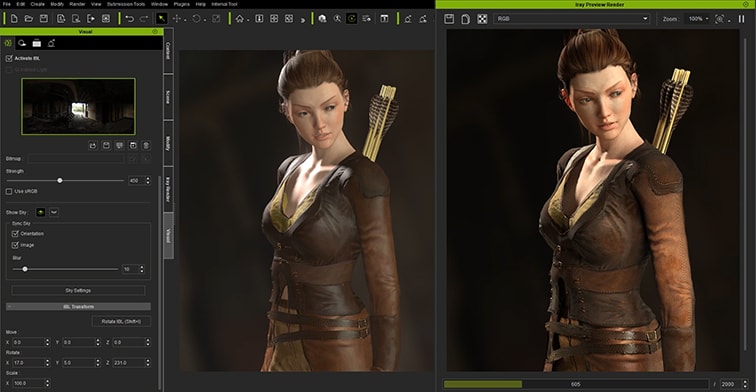The height and width of the screenshot is (392, 756).
Task: Click the Strength slider handle
Action: pyautogui.click(x=60, y=180)
